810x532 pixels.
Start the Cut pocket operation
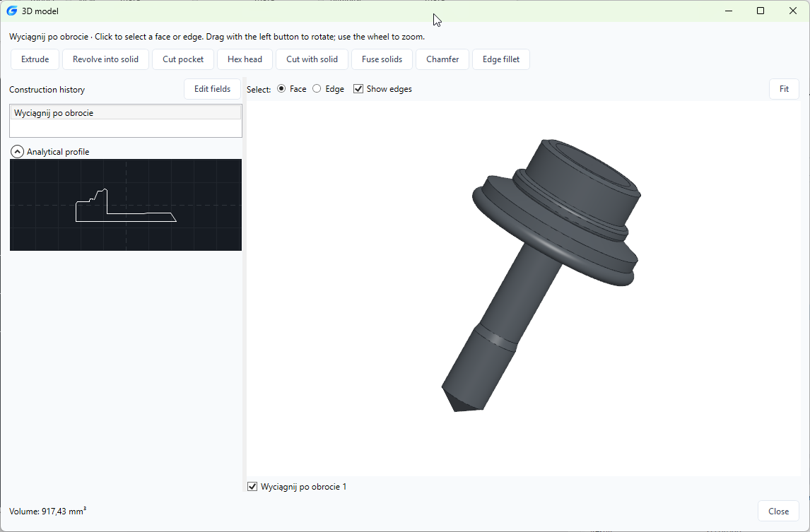183,59
